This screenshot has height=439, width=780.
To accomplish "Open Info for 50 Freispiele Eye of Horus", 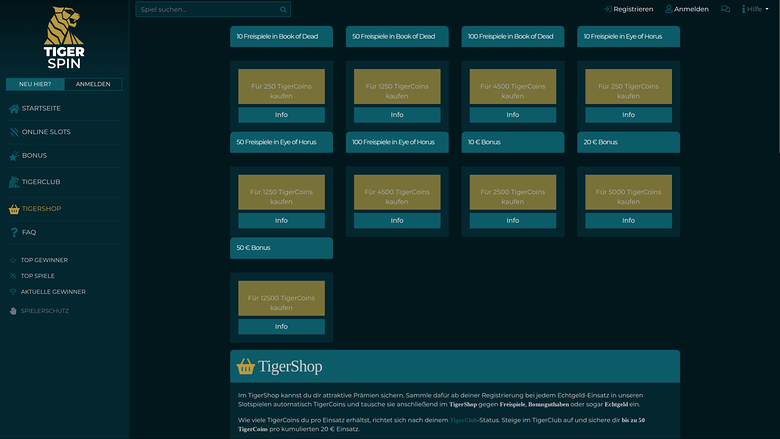I will tap(282, 220).
